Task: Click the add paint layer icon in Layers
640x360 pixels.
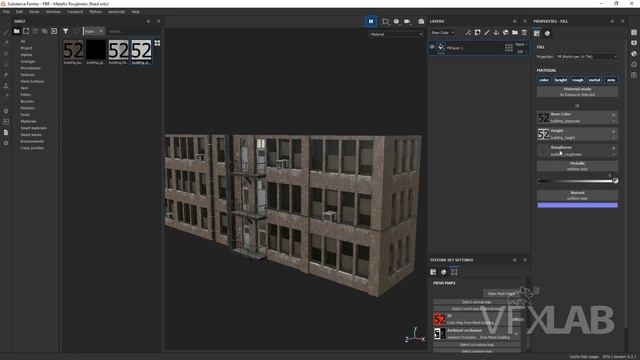Action: point(487,33)
